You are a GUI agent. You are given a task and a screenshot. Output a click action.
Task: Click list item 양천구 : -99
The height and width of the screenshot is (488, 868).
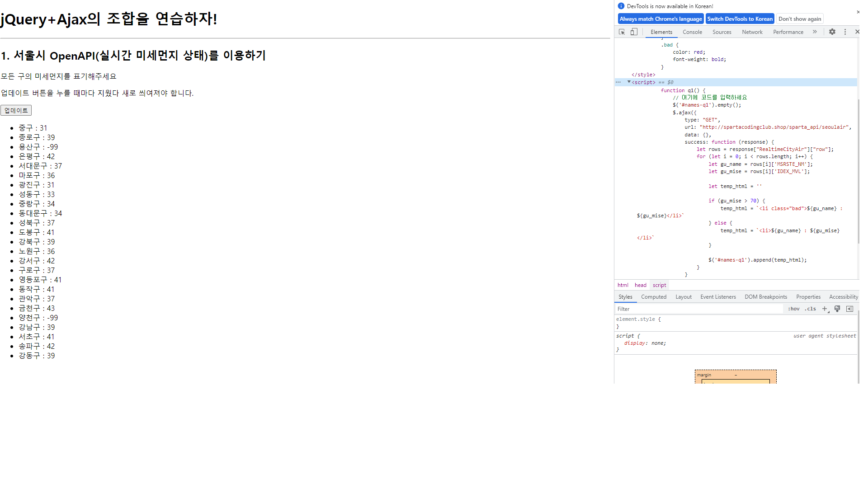click(38, 318)
